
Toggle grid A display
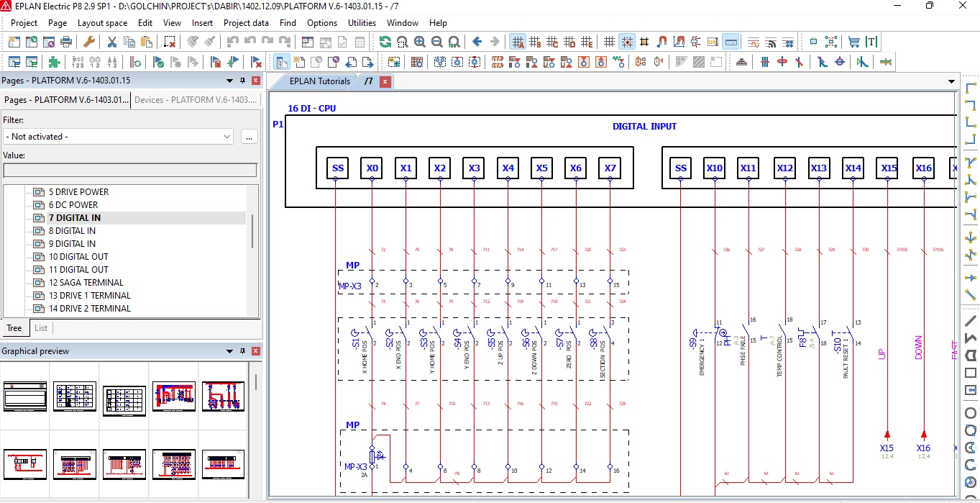click(x=518, y=42)
